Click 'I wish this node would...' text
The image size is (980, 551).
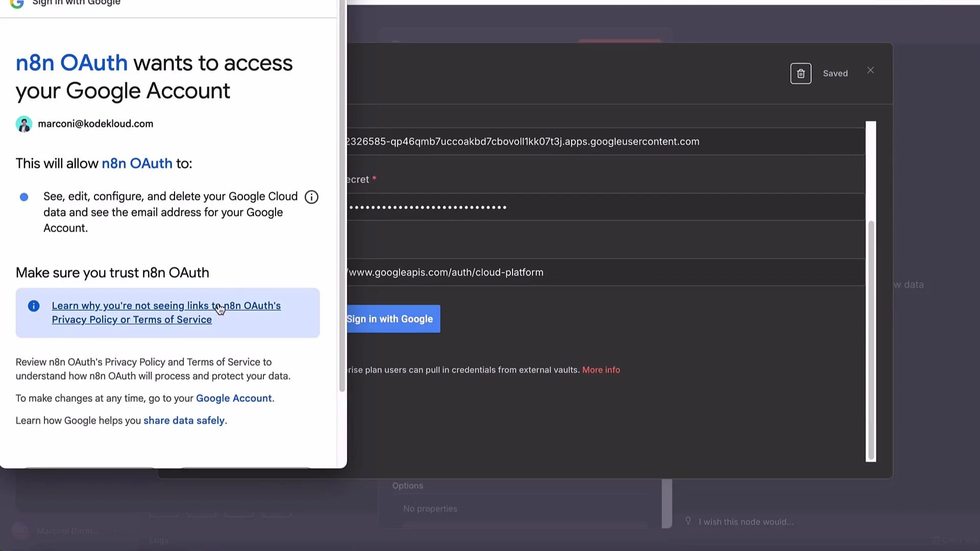[746, 522]
